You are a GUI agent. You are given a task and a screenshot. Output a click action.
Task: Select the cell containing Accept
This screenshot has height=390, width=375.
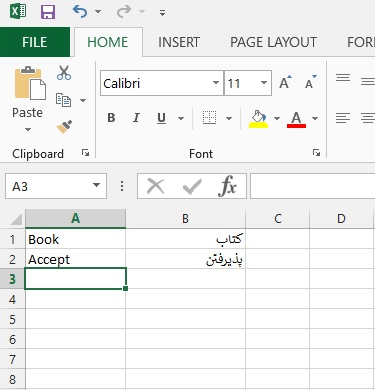point(75,259)
